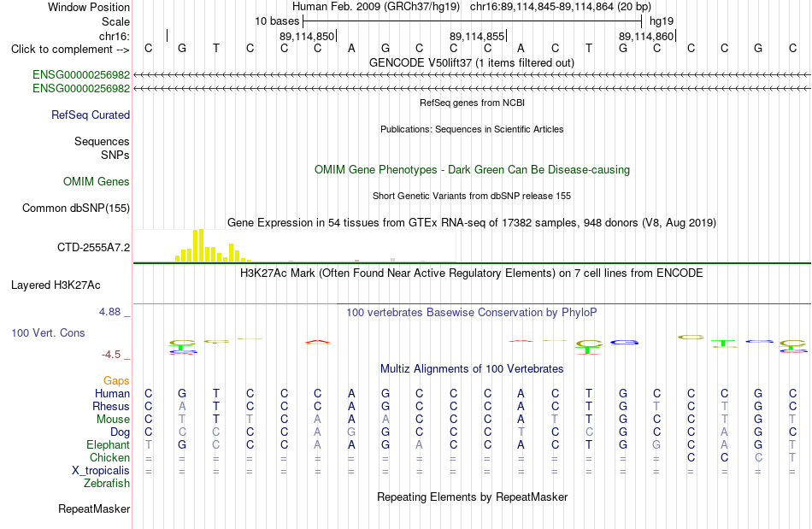Select the 'Scale' label on the left
Viewport: 812px width, 529px height.
tap(115, 21)
